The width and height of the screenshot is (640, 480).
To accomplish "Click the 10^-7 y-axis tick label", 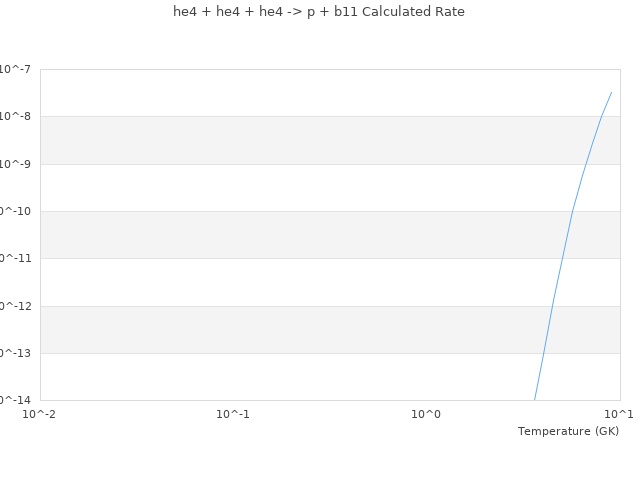I will pos(15,69).
